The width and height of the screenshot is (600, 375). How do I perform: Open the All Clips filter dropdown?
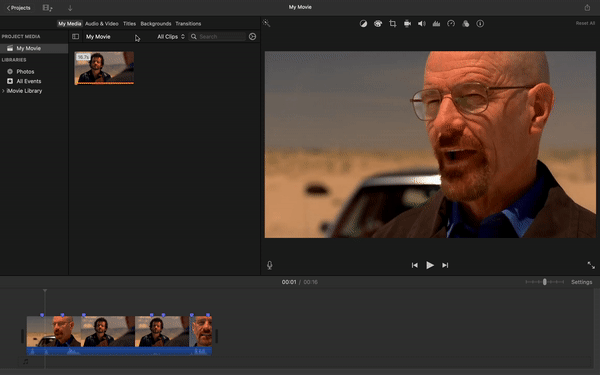pos(171,37)
